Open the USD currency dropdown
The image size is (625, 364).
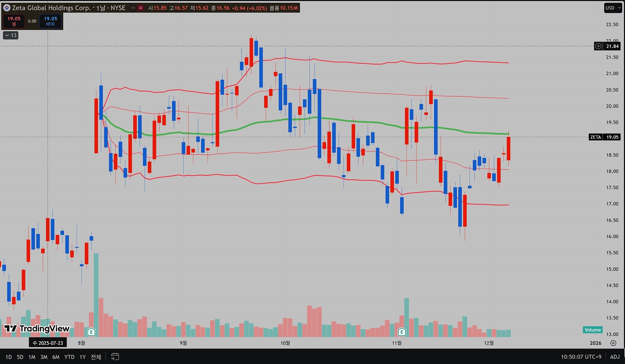coord(613,8)
